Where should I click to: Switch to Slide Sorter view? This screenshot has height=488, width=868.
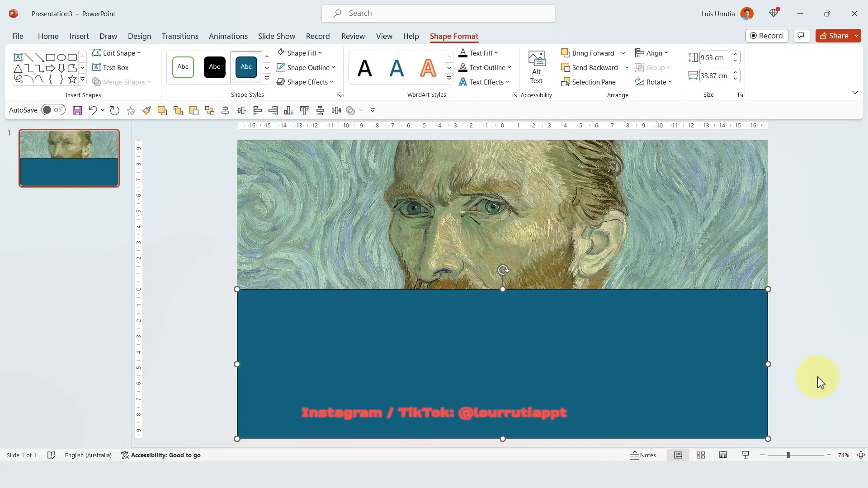[701, 455]
